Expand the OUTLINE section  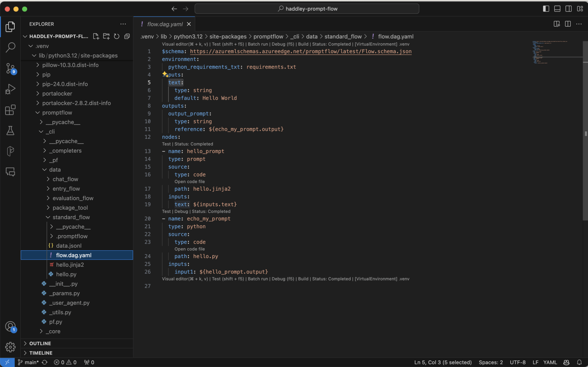tap(40, 343)
